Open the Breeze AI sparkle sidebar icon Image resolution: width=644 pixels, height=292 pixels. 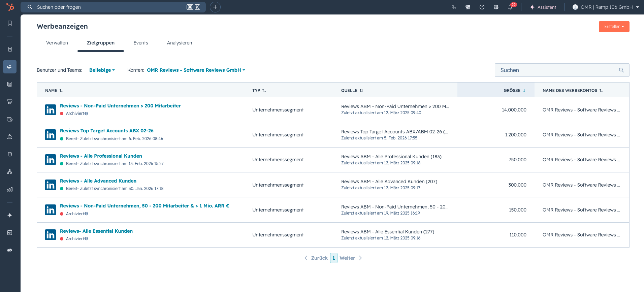[10, 215]
